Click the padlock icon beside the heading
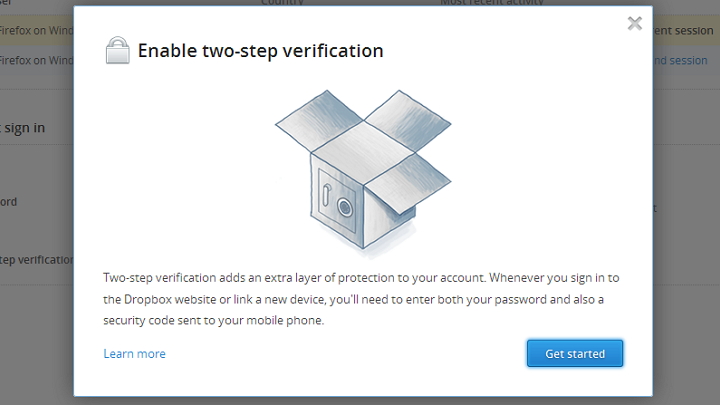The image size is (720, 405). [118, 50]
